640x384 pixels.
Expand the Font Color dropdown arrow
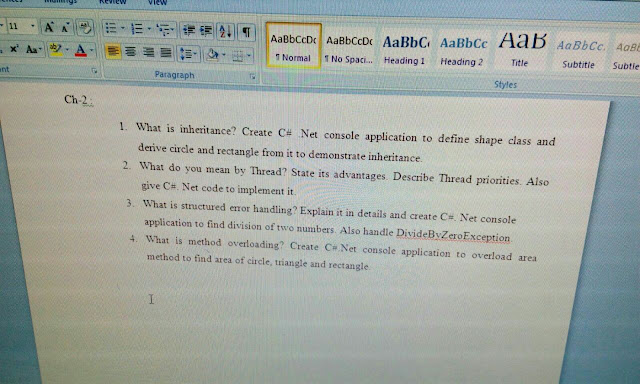(x=91, y=51)
